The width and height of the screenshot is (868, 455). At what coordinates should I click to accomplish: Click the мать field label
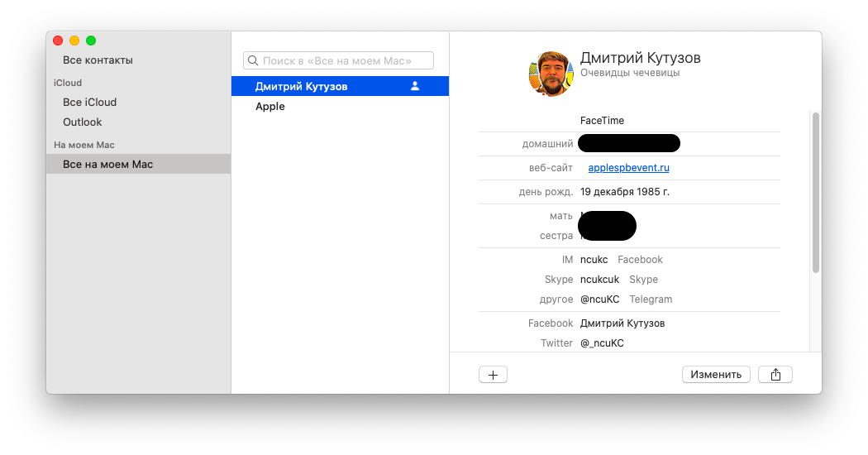560,216
